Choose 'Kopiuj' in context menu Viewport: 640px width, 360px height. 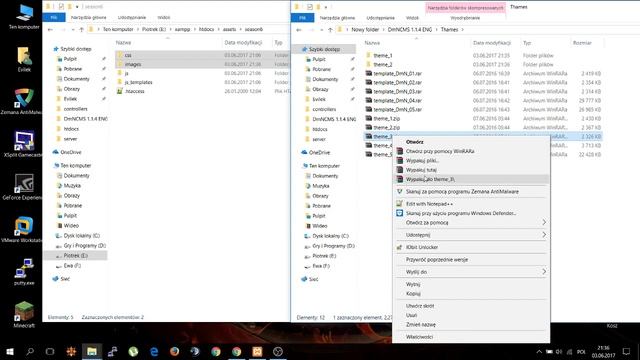pos(471,293)
